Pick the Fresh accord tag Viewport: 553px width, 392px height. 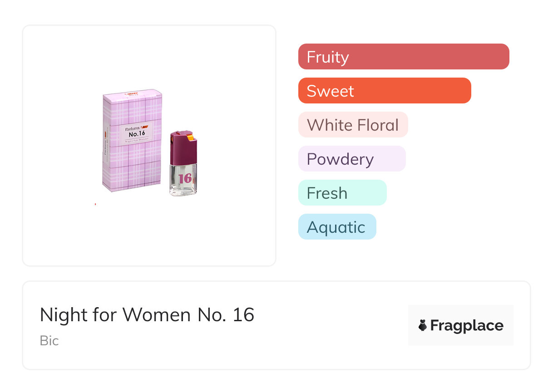click(x=342, y=193)
